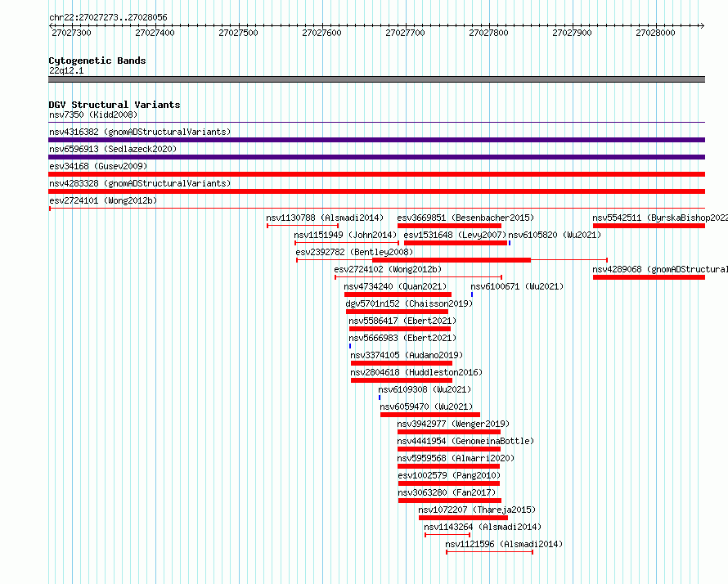Click the red bar under nsv1072207
728x584 pixels.
pyautogui.click(x=463, y=518)
